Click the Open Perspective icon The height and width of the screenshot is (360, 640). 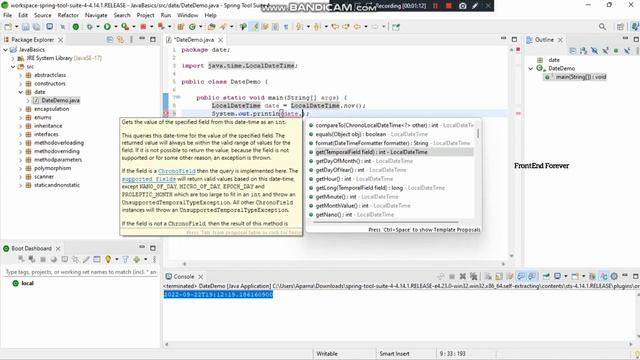coord(620,27)
